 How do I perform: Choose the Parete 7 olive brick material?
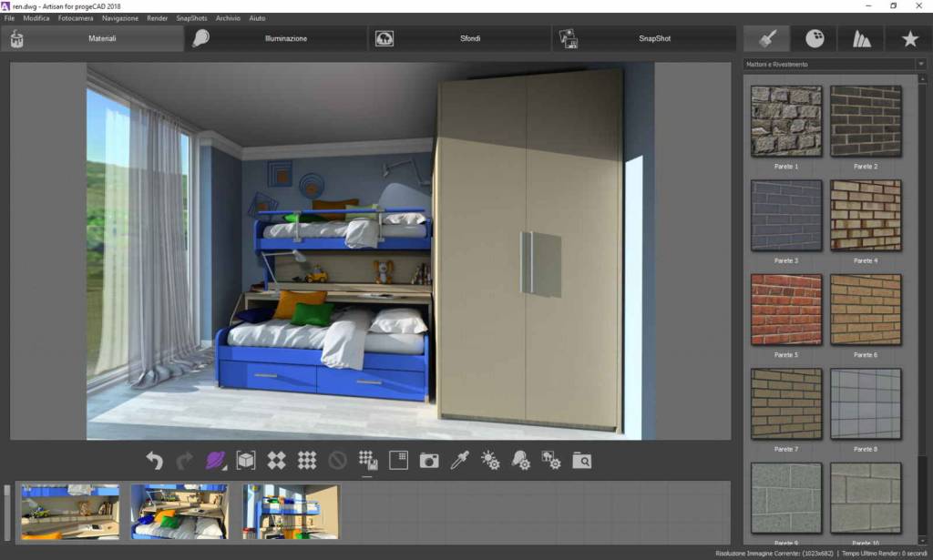click(786, 403)
